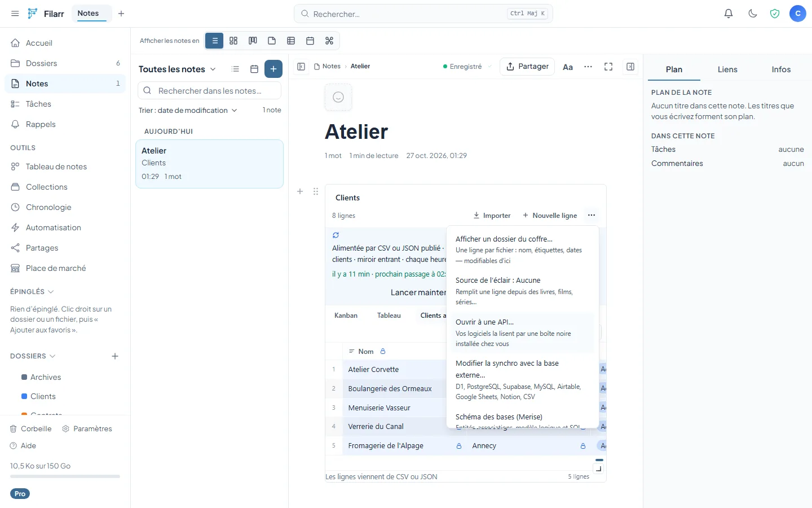The image size is (812, 508).
Task: Click the blue new note plus button
Action: 273,69
